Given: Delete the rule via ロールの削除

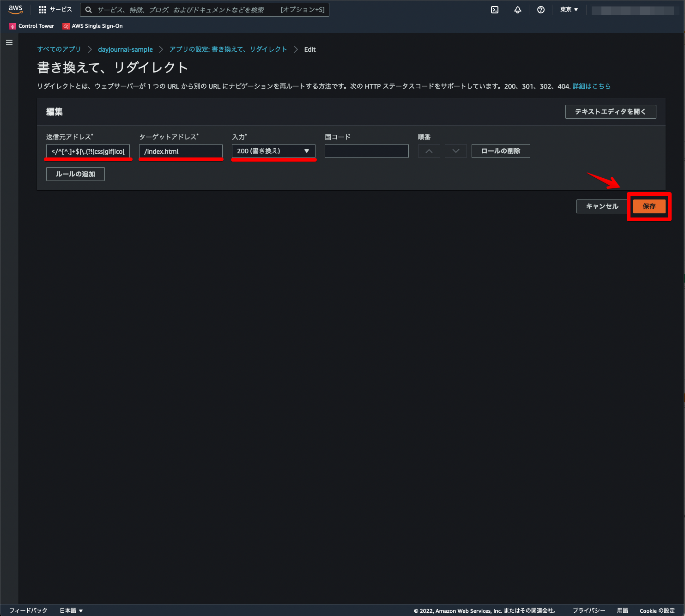Looking at the screenshot, I should 500,151.
